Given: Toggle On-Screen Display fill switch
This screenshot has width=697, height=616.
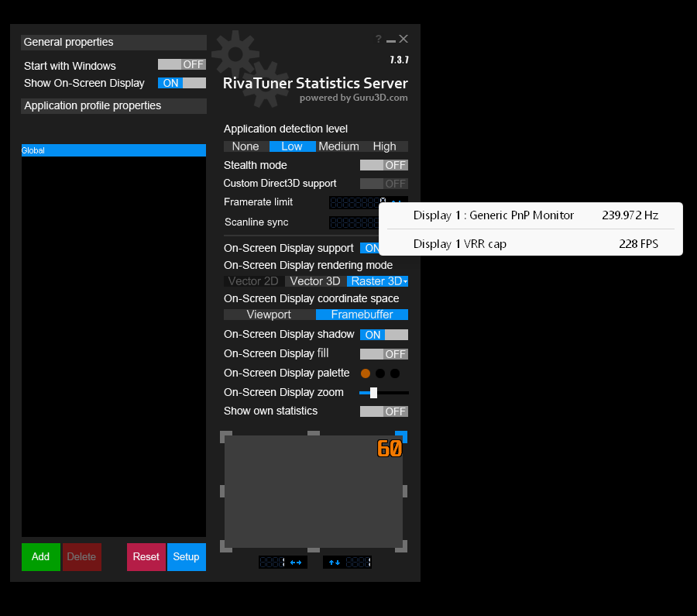Looking at the screenshot, I should tap(384, 354).
